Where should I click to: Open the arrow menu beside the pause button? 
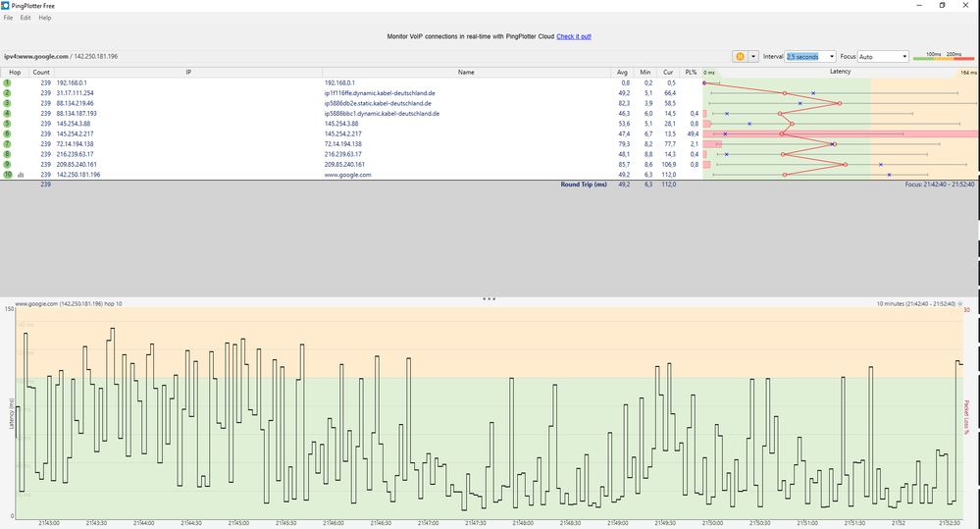[753, 56]
